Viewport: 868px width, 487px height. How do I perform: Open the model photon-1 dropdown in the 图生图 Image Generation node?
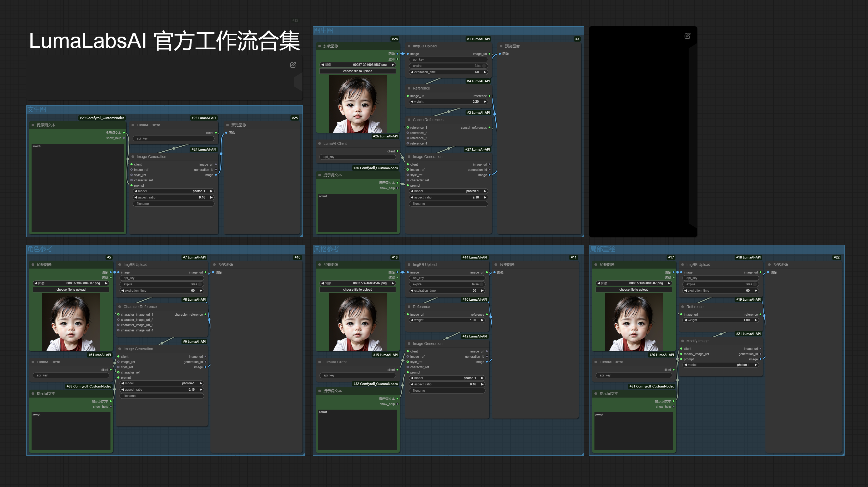click(x=448, y=191)
